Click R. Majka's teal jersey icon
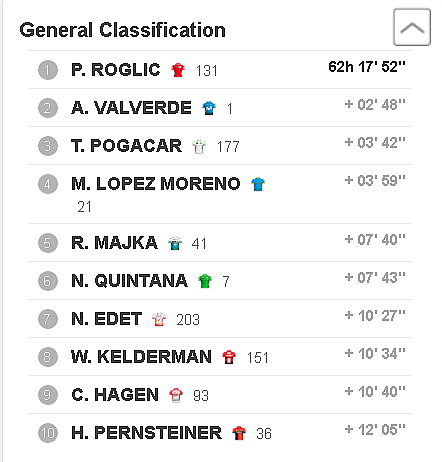 [x=175, y=243]
